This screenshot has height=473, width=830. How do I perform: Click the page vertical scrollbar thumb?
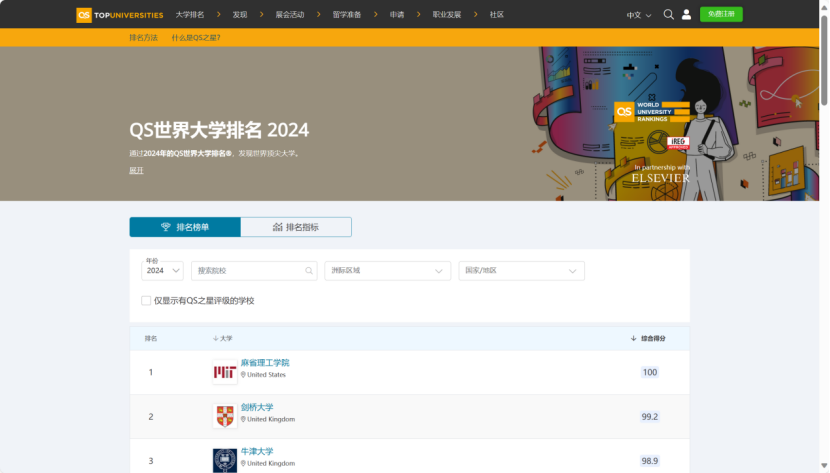coord(824,60)
